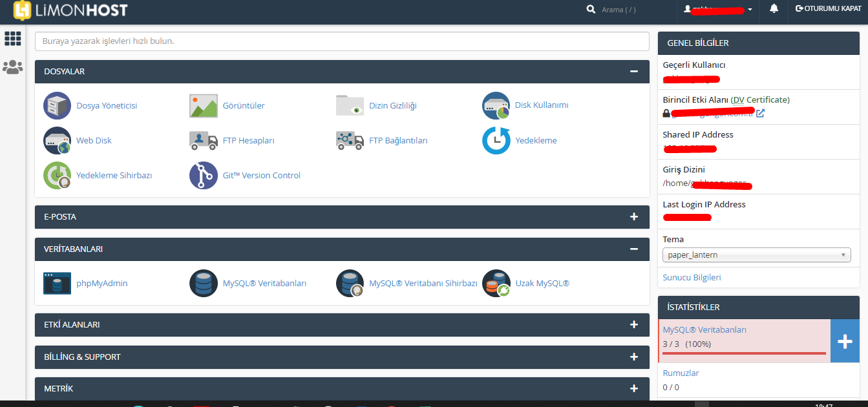Screen dimensions: 868x407
Task: Click the Dizin Gizliliği text link
Action: coord(393,105)
